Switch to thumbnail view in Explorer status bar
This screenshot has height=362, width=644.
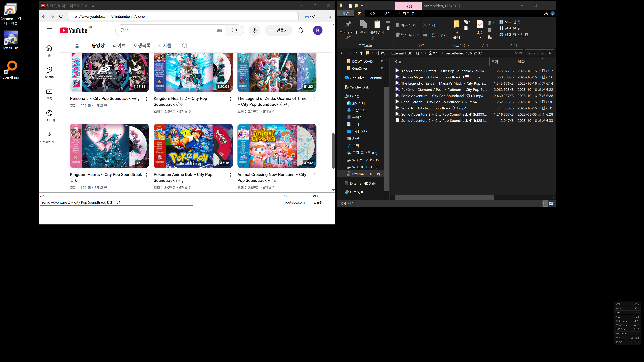tap(551, 203)
